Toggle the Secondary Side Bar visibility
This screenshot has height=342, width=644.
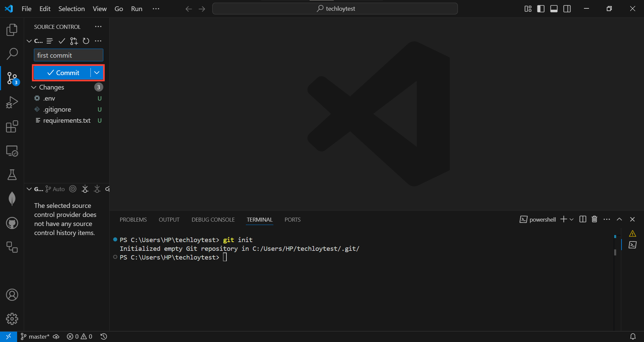(x=567, y=9)
